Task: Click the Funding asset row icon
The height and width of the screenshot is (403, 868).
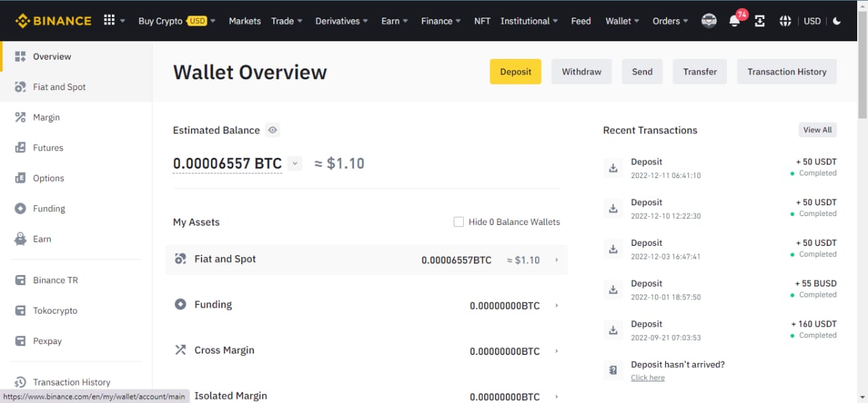Action: (180, 304)
